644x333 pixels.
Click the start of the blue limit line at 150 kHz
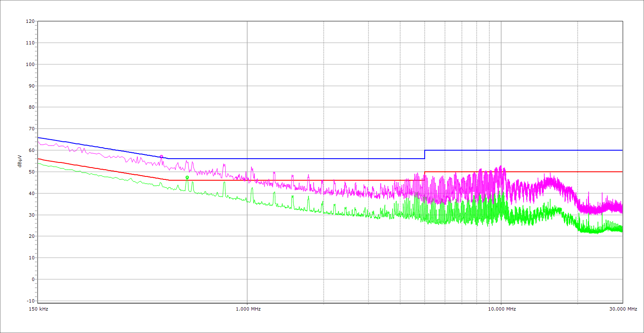[38, 138]
